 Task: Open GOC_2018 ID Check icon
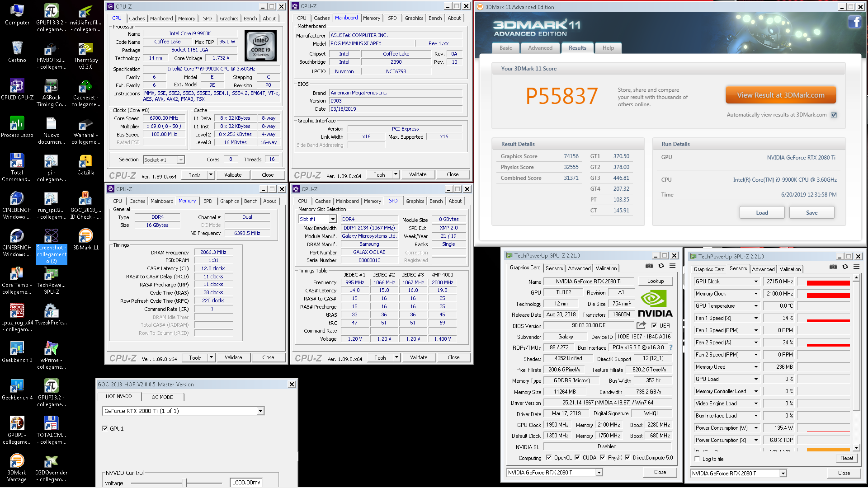(x=86, y=206)
